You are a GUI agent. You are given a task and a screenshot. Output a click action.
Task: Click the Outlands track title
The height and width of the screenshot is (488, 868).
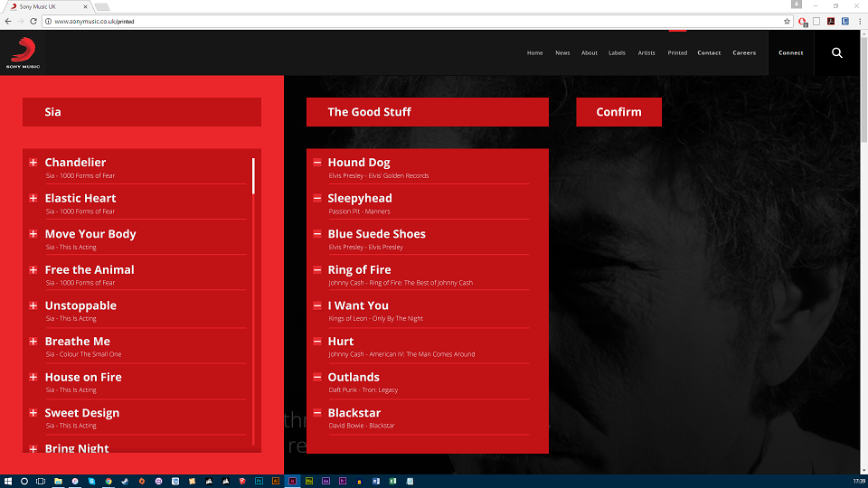tap(354, 377)
